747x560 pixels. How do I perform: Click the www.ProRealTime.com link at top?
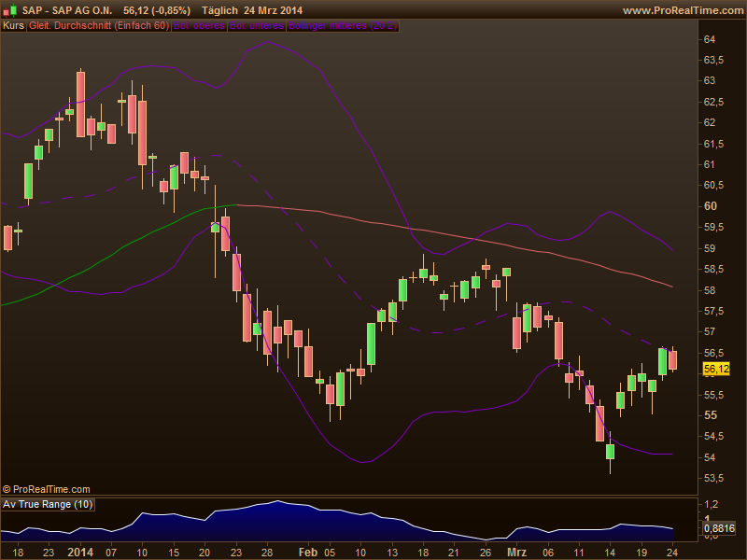pos(684,10)
